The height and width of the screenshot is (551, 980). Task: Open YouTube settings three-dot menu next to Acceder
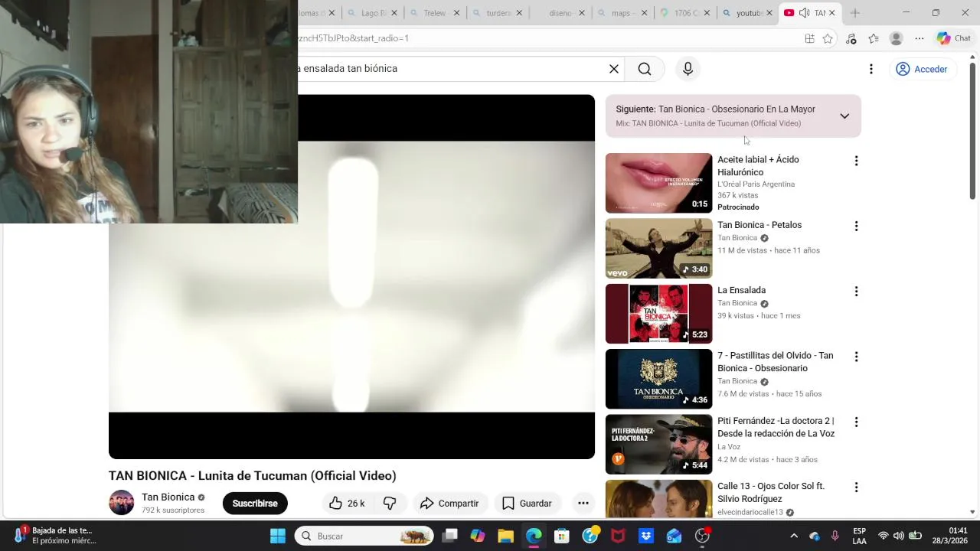[x=871, y=69]
